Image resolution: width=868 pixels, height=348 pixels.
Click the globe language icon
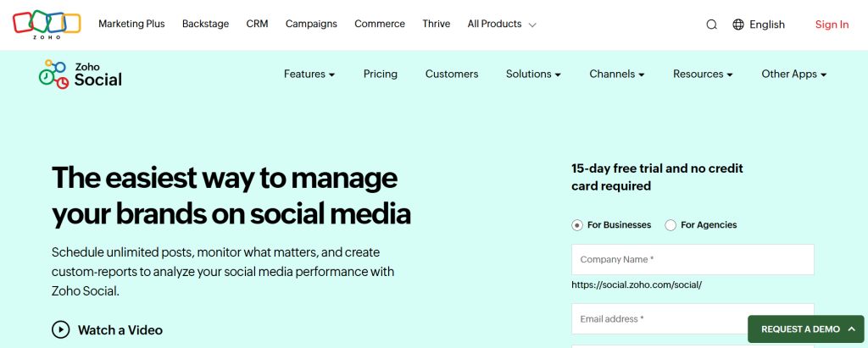click(738, 25)
